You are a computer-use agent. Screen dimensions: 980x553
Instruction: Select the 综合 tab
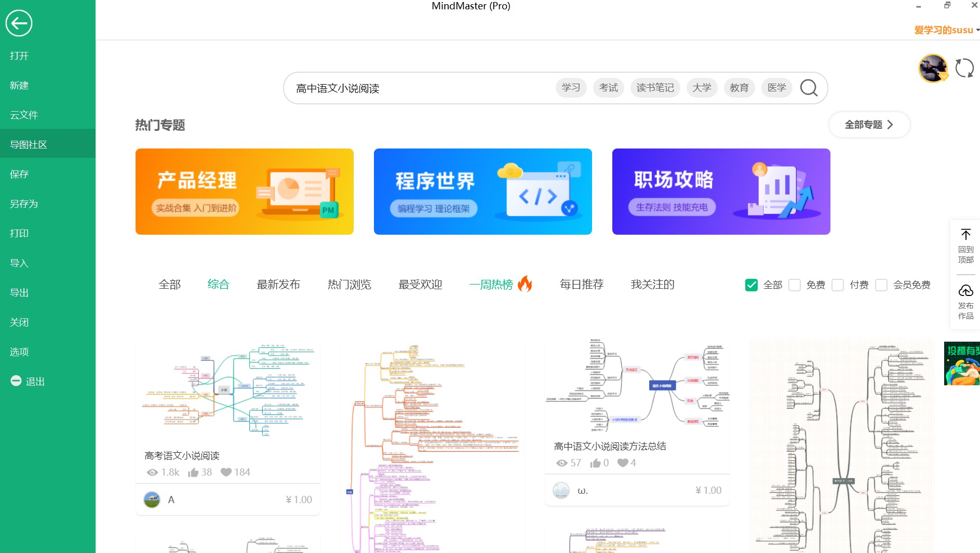(x=218, y=285)
